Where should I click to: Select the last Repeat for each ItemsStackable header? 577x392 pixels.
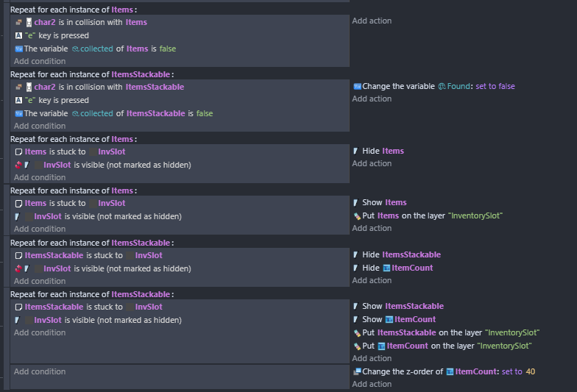tap(92, 294)
